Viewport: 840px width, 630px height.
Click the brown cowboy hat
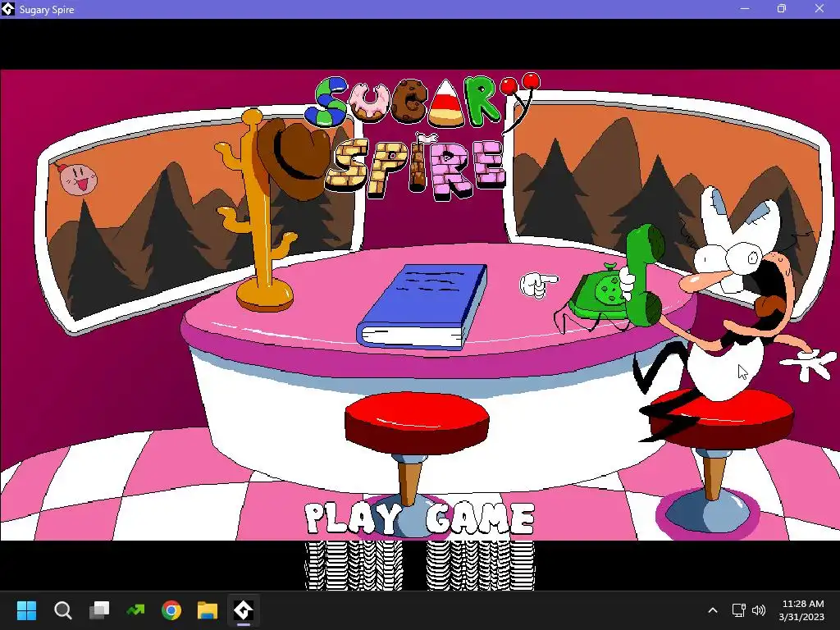294,158
